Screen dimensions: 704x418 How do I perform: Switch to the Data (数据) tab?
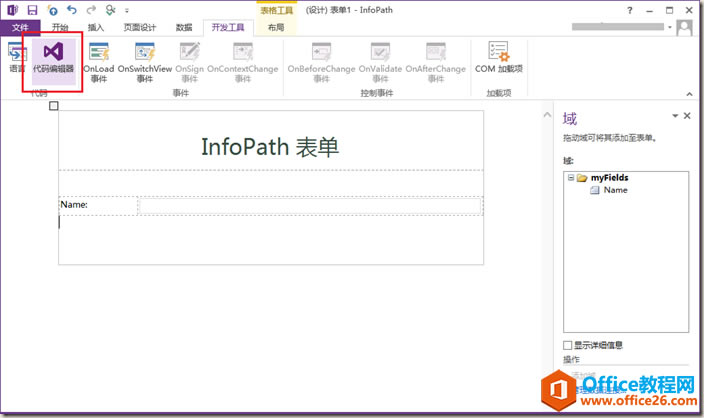(184, 28)
